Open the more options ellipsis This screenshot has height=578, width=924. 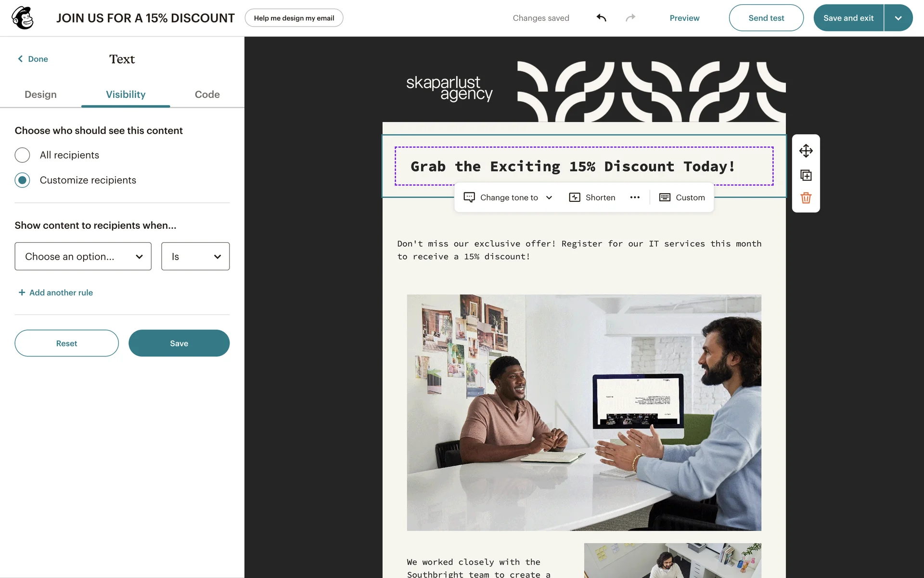pyautogui.click(x=635, y=197)
